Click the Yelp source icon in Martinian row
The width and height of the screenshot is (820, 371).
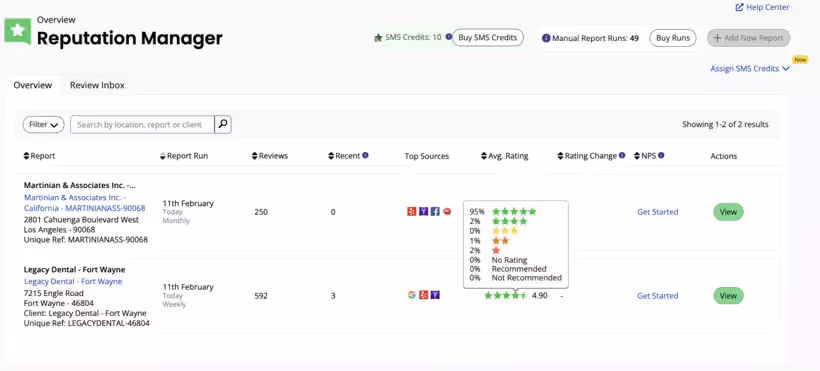tap(412, 212)
